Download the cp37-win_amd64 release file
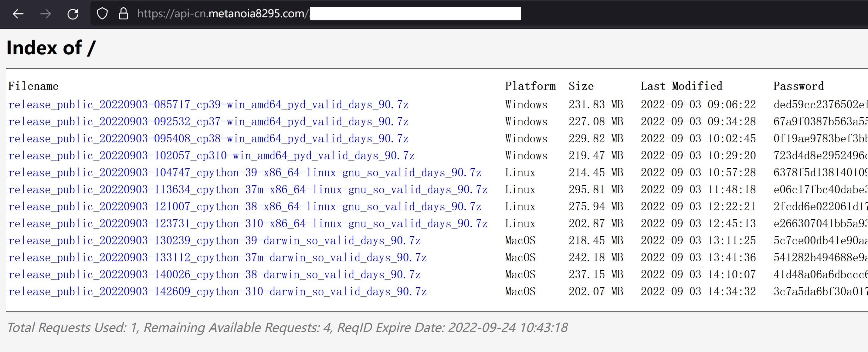The width and height of the screenshot is (868, 352). click(208, 122)
